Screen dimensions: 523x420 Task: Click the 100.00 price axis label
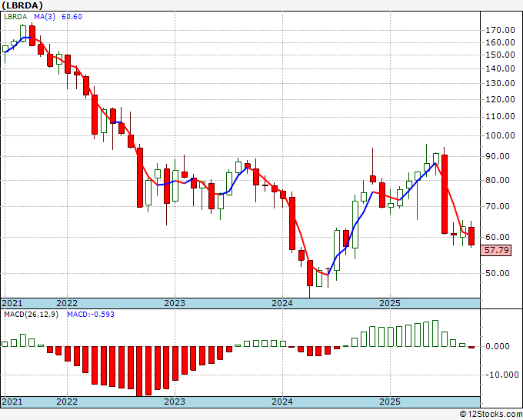point(501,135)
